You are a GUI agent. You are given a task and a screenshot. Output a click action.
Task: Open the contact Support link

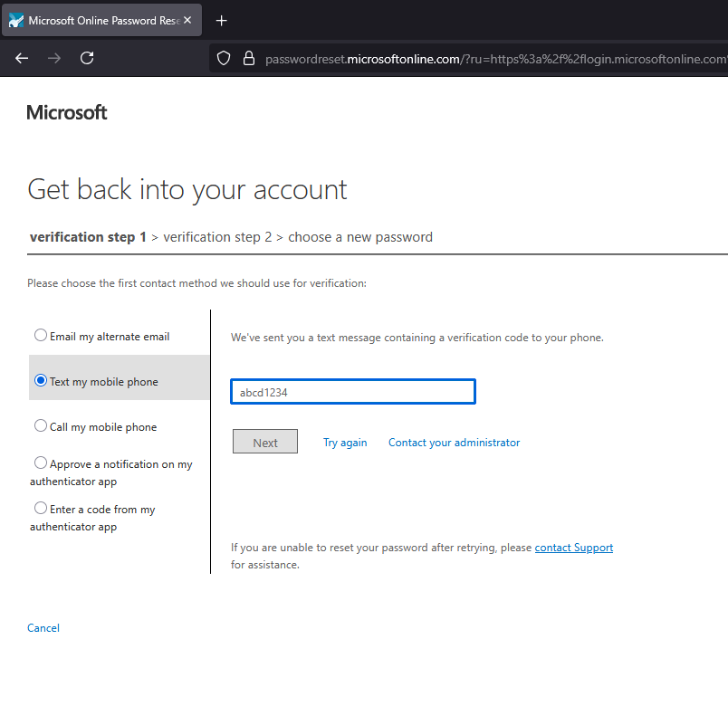(574, 548)
